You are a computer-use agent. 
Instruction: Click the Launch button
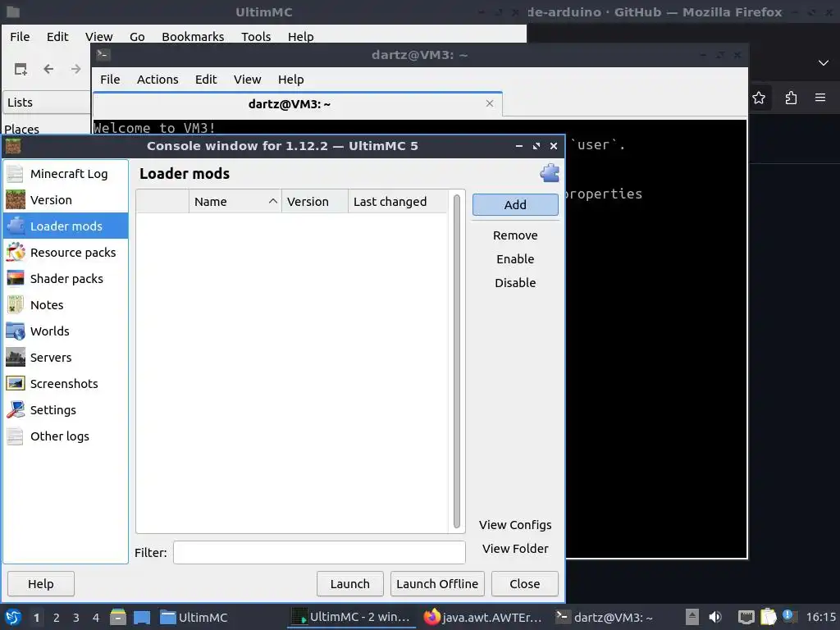(x=349, y=584)
